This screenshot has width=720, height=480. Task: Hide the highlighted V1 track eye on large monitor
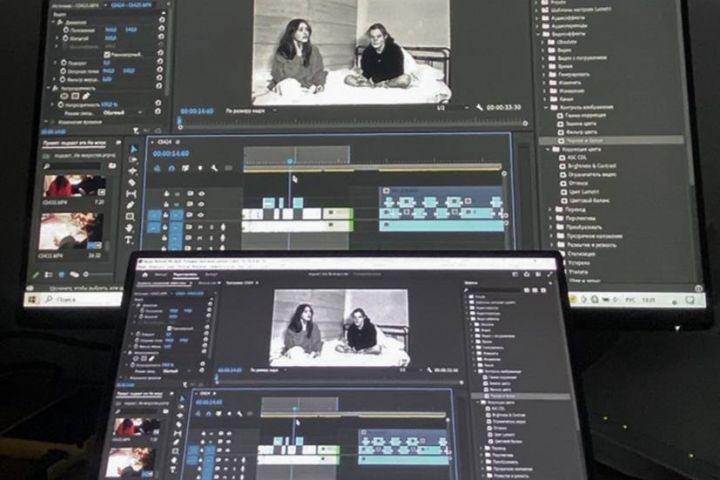201,215
